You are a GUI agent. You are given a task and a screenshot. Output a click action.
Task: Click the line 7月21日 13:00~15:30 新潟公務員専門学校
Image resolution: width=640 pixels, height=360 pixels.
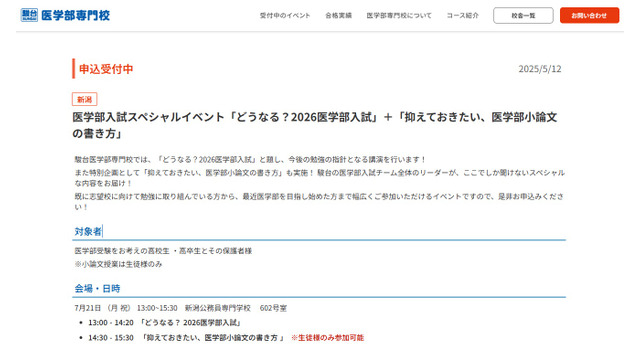pos(180,308)
